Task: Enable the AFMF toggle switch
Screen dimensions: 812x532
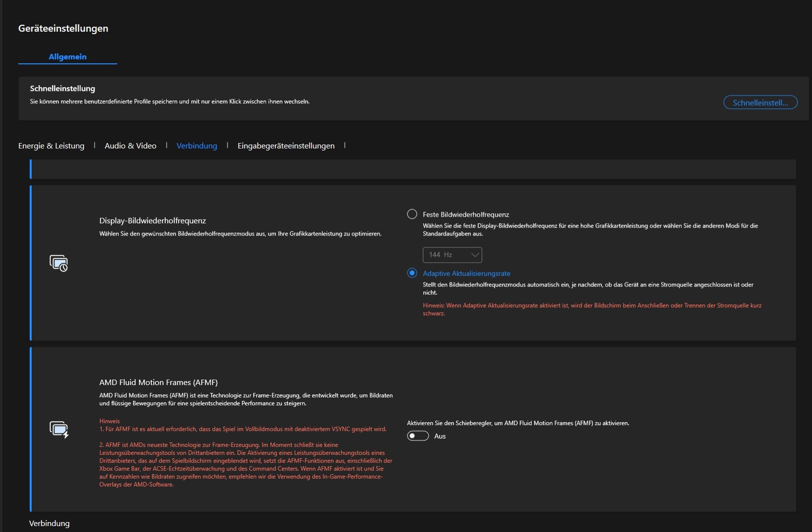Action: click(418, 436)
